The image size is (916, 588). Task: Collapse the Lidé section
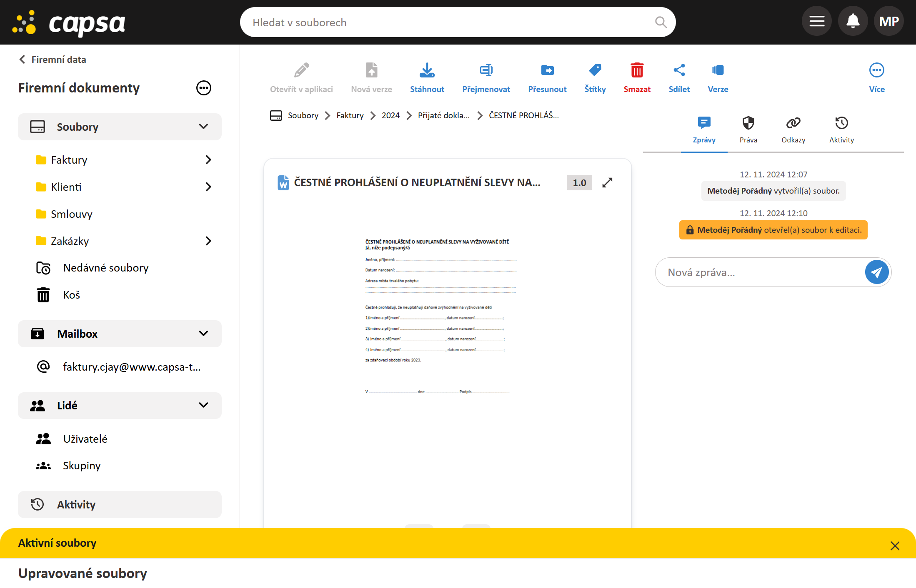tap(203, 405)
